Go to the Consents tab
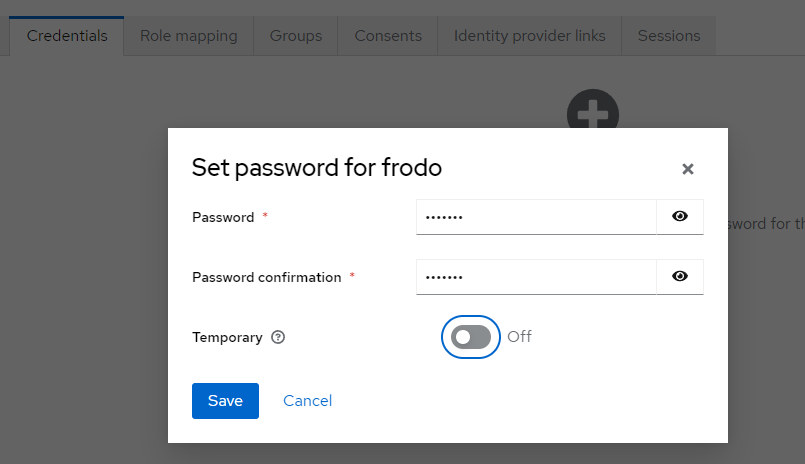Image resolution: width=805 pixels, height=464 pixels. (x=388, y=36)
